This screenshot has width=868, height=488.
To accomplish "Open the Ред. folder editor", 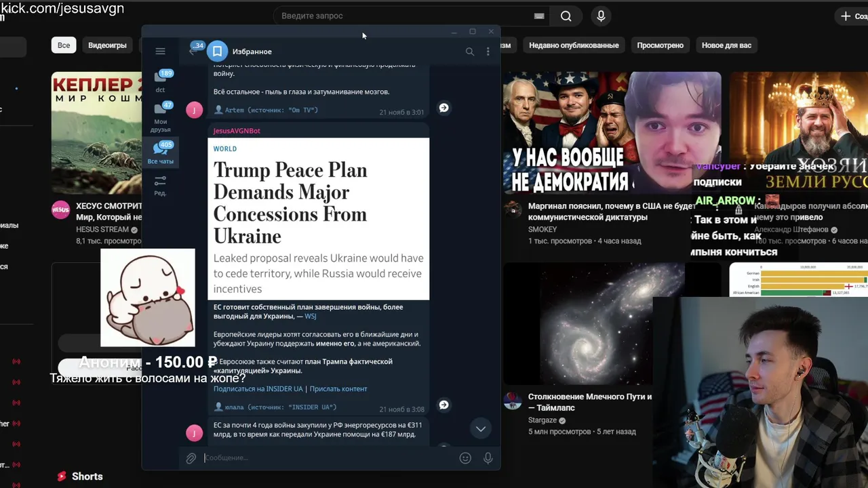I will 161,185.
